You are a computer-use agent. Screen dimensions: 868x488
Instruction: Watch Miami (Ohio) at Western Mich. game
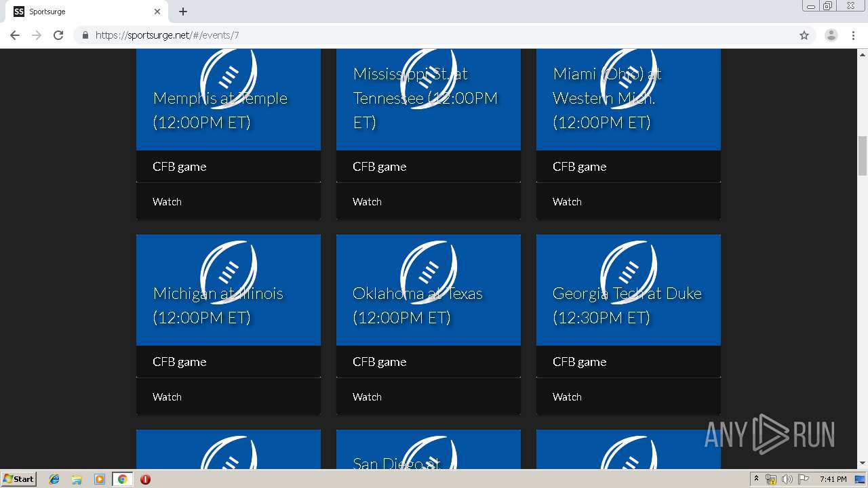coord(567,202)
